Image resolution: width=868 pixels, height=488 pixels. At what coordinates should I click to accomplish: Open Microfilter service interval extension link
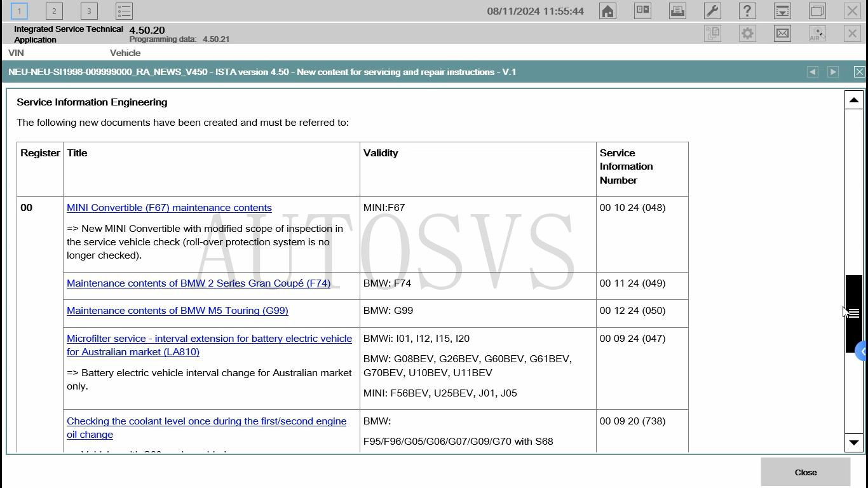(209, 345)
